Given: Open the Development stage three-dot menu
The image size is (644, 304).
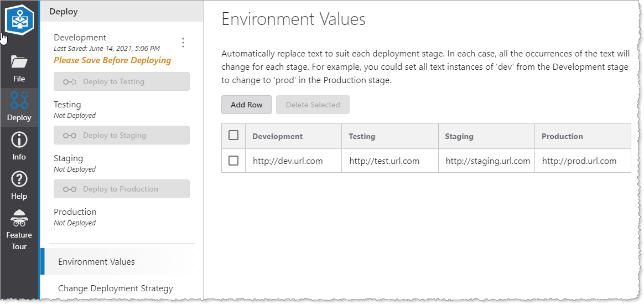Looking at the screenshot, I should [183, 43].
